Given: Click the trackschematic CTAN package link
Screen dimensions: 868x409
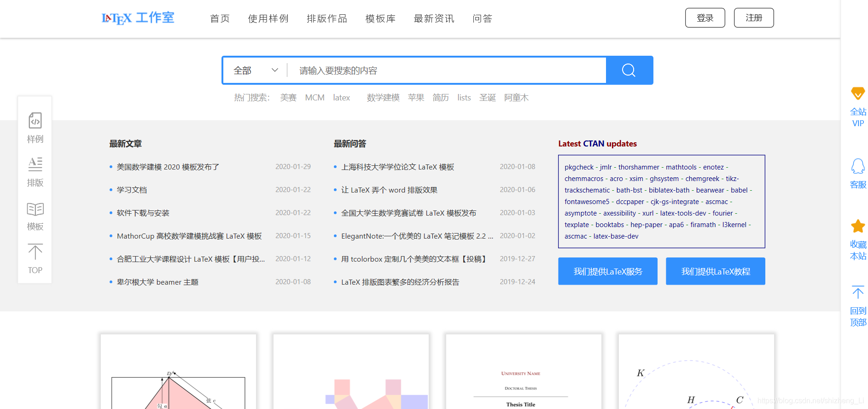Looking at the screenshot, I should pyautogui.click(x=587, y=190).
